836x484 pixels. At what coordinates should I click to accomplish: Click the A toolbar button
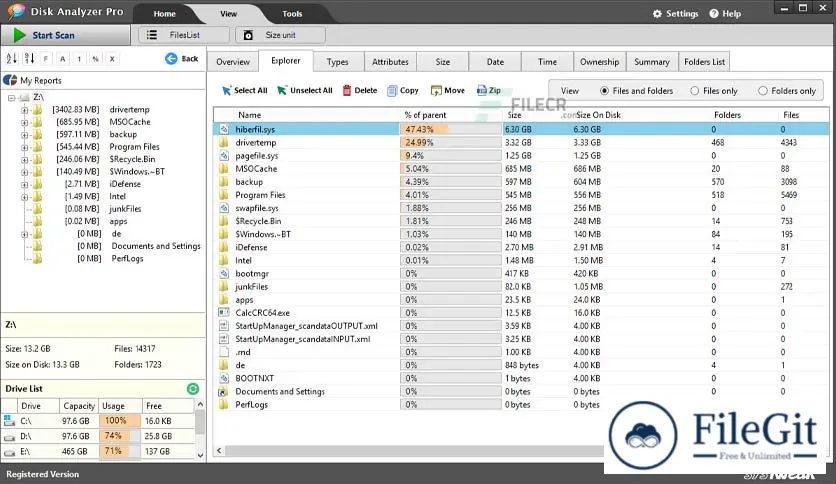pyautogui.click(x=62, y=59)
